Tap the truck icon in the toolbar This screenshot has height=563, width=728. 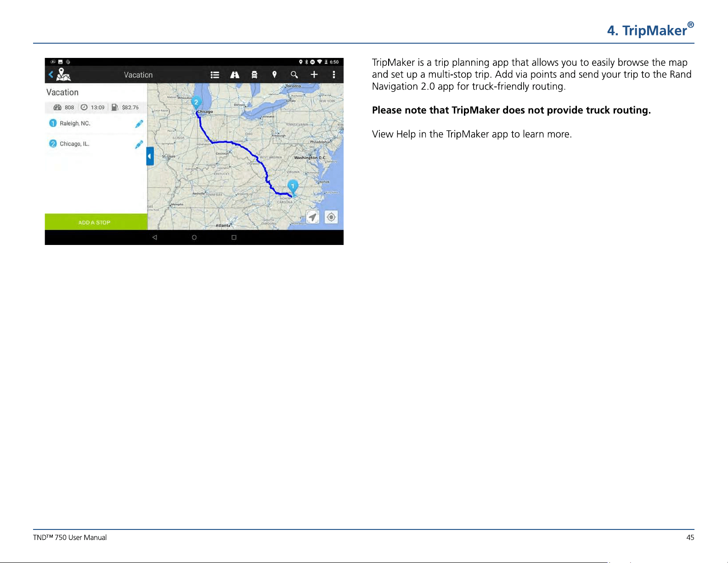254,75
